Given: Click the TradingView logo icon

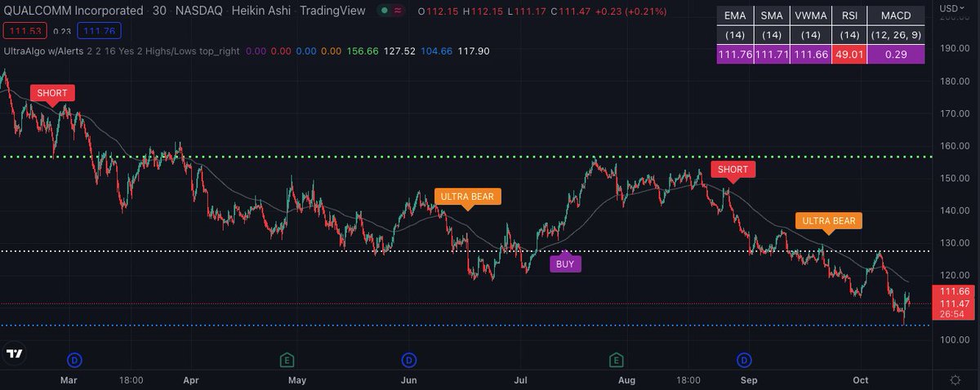Looking at the screenshot, I should point(14,353).
